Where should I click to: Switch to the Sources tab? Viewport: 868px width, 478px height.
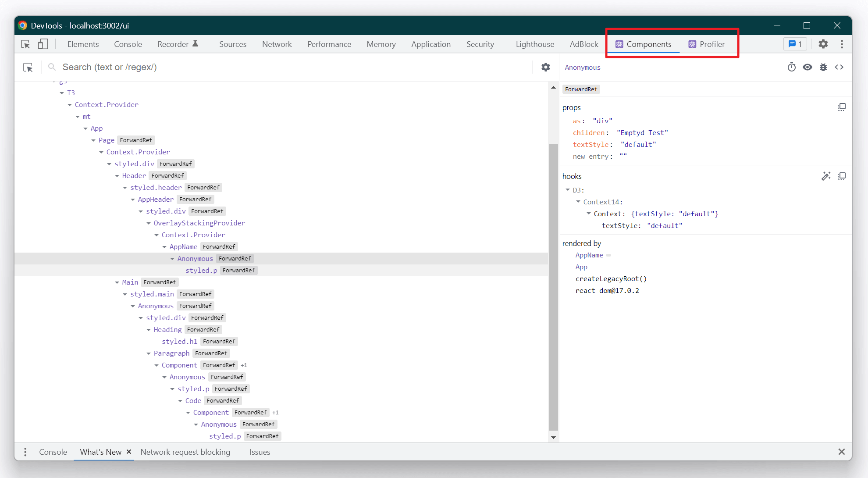point(233,44)
